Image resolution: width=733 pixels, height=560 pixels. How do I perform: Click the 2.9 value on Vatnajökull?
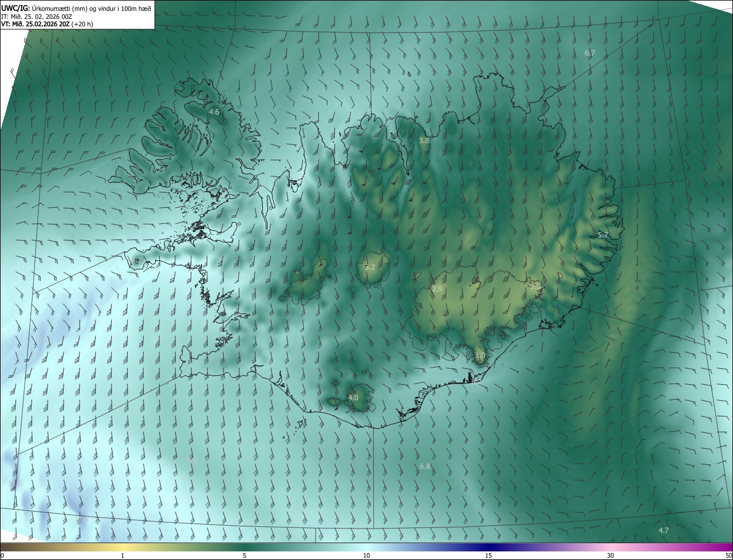[x=437, y=289]
